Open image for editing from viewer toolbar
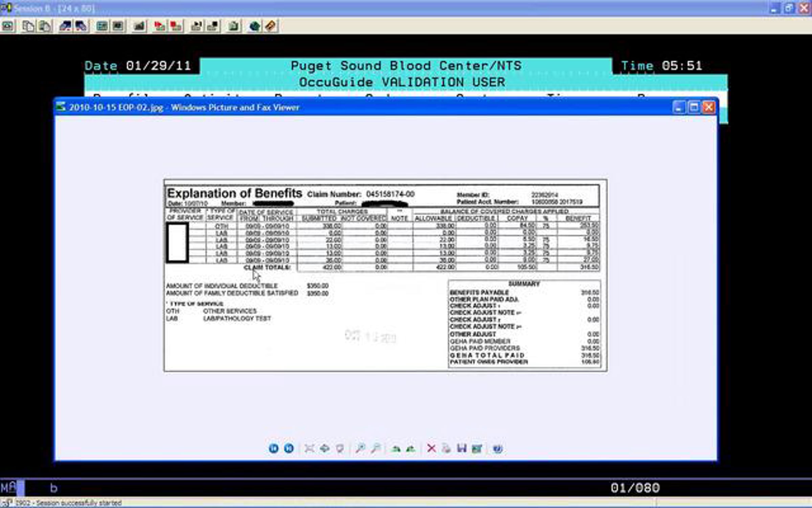 pos(477,448)
